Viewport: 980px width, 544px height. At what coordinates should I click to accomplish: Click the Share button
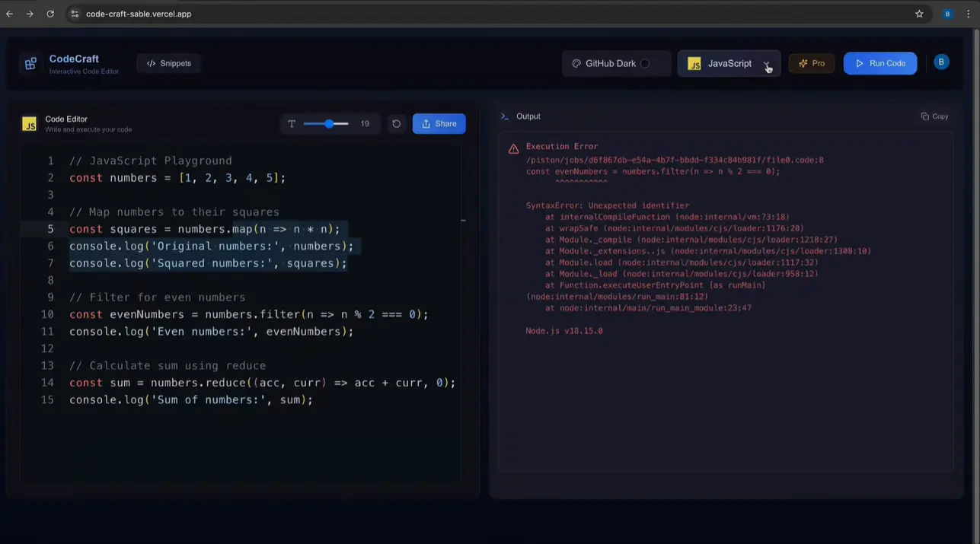coord(439,123)
